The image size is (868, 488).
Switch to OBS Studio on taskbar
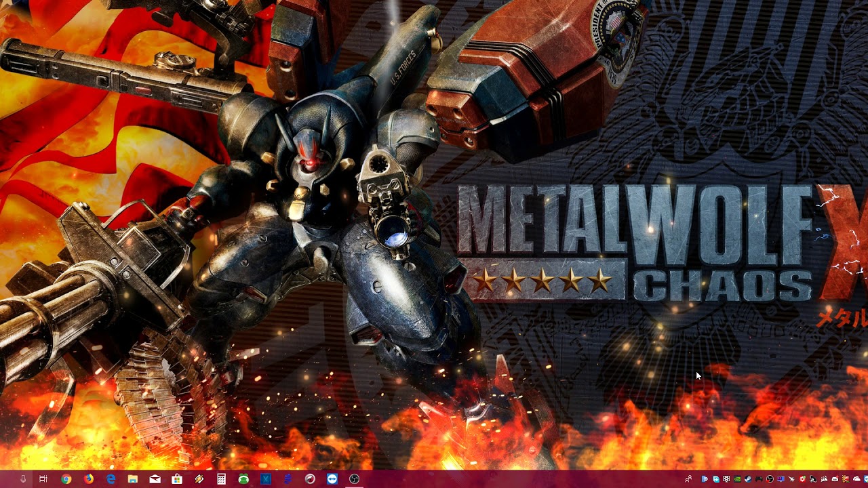(354, 479)
